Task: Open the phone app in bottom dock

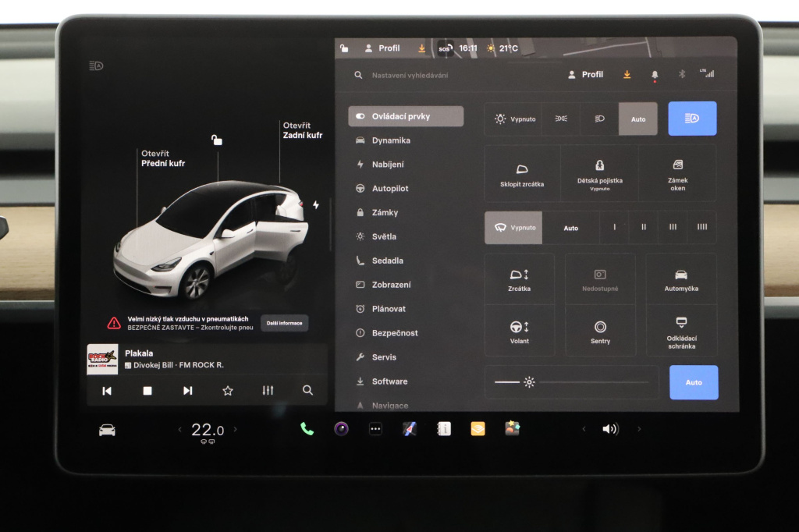Action: tap(307, 429)
